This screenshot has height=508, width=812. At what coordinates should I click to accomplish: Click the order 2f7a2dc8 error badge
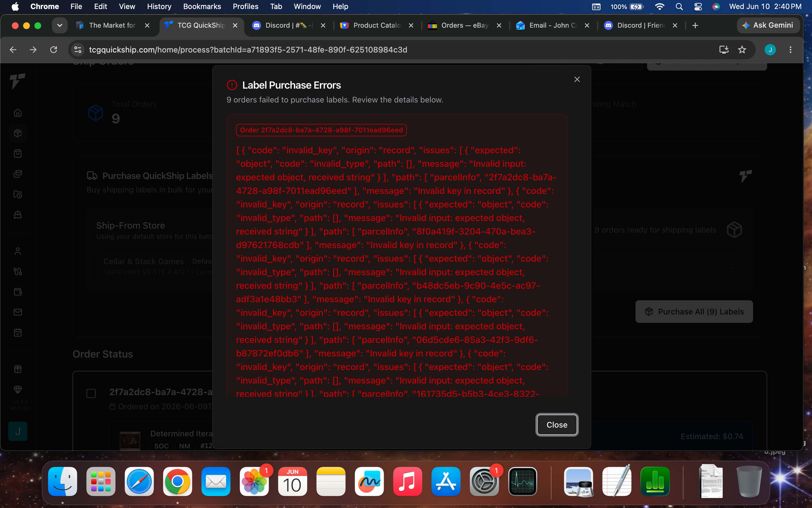[321, 130]
